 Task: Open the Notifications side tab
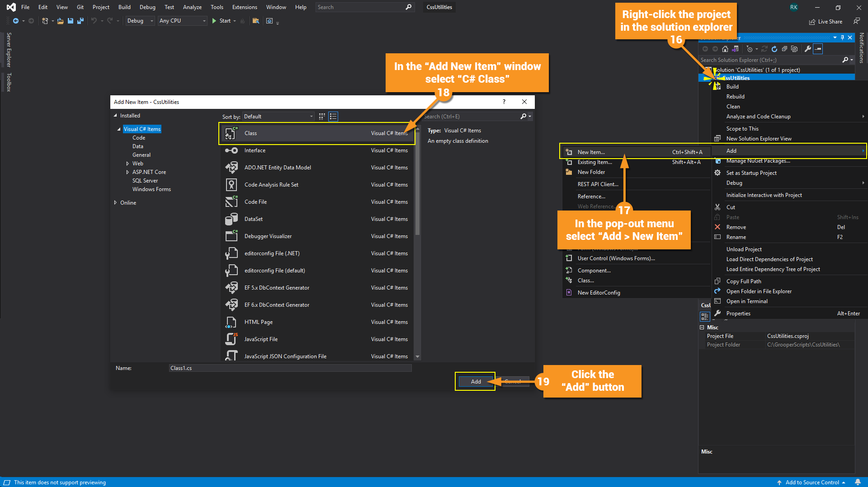[x=862, y=48]
